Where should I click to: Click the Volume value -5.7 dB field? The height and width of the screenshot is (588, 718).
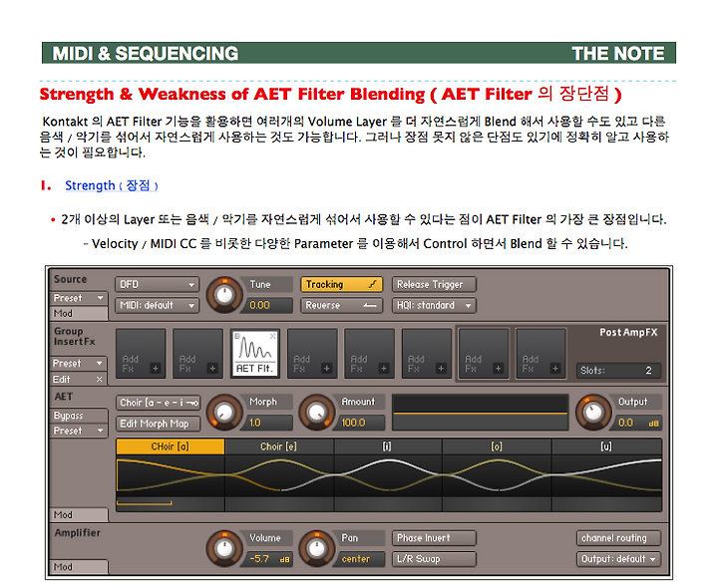pyautogui.click(x=269, y=559)
